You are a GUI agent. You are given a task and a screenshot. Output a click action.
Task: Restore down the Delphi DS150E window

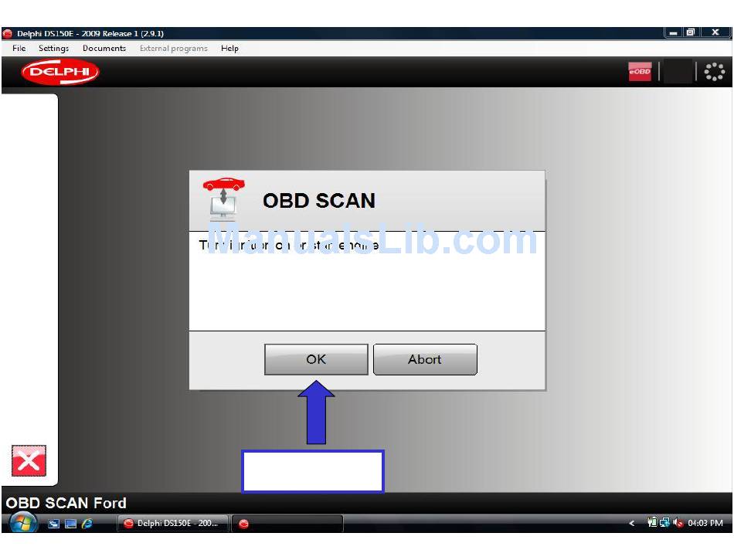coord(691,32)
